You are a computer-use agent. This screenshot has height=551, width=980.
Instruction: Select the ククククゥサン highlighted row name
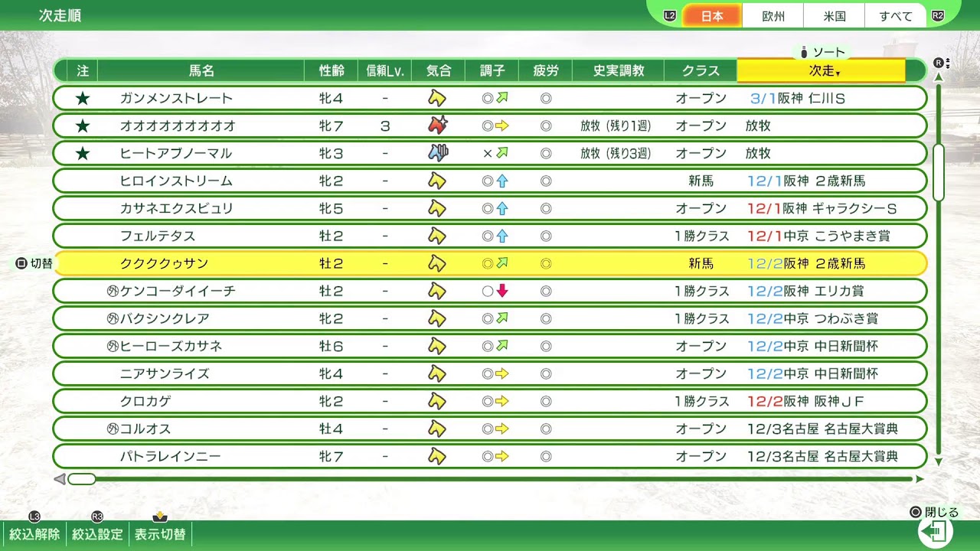click(164, 263)
